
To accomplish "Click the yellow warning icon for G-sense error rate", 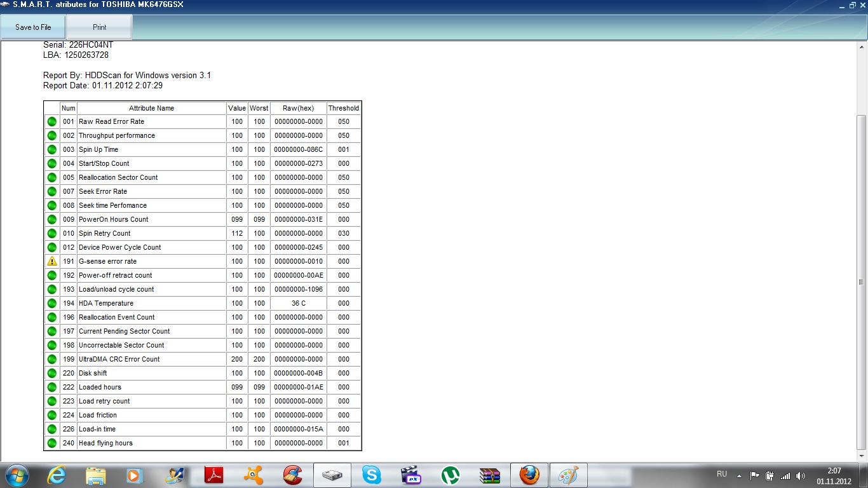I will (x=52, y=261).
